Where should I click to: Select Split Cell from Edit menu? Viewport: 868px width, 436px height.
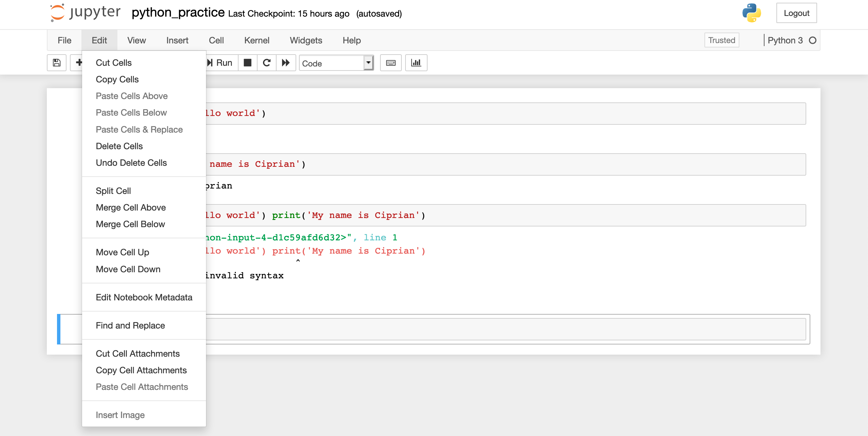click(114, 191)
